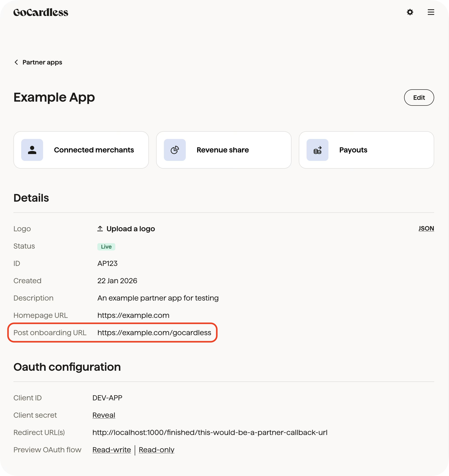
Task: Select the Read-write preview link
Action: [111, 450]
